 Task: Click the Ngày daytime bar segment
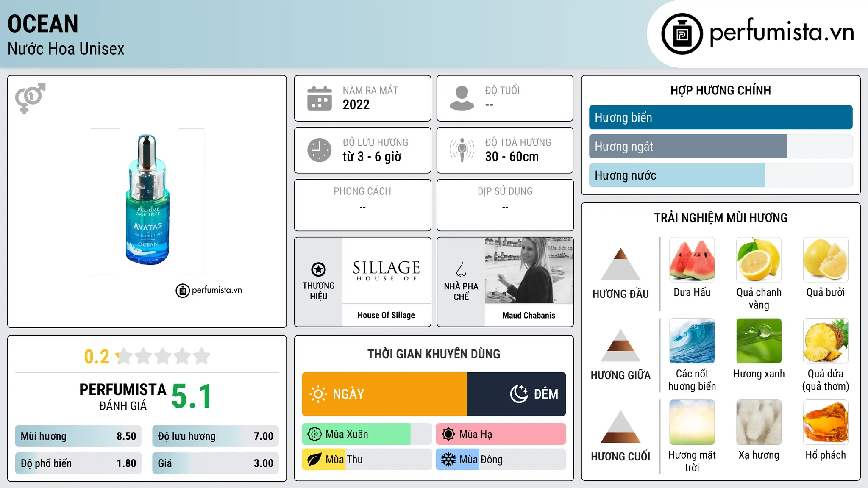pos(384,394)
